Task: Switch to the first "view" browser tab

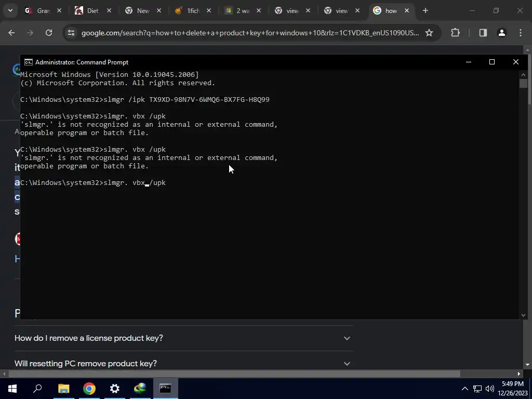Action: pos(288,10)
